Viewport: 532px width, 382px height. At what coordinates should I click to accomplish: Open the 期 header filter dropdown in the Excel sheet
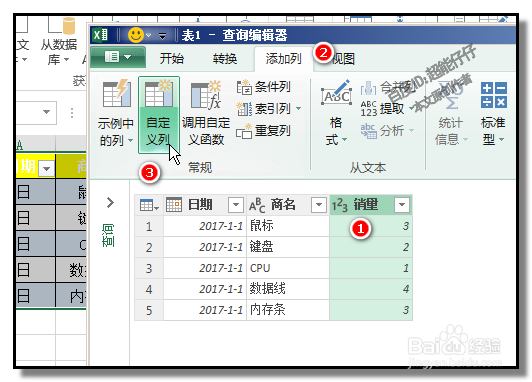(x=46, y=168)
